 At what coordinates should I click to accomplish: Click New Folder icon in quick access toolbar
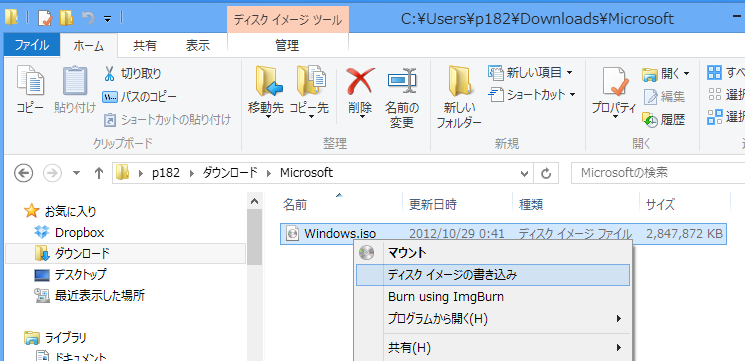click(x=66, y=19)
